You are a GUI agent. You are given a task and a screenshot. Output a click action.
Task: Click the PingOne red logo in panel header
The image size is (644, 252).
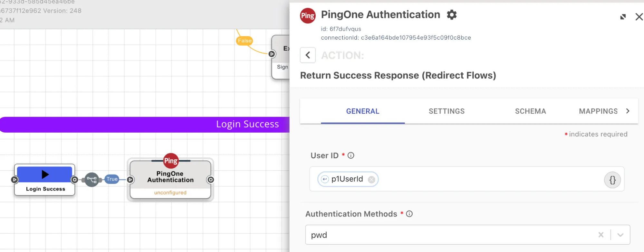308,16
